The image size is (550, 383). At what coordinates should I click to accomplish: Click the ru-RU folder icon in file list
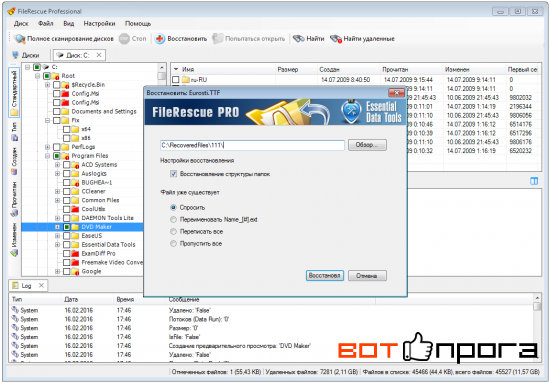coord(186,80)
